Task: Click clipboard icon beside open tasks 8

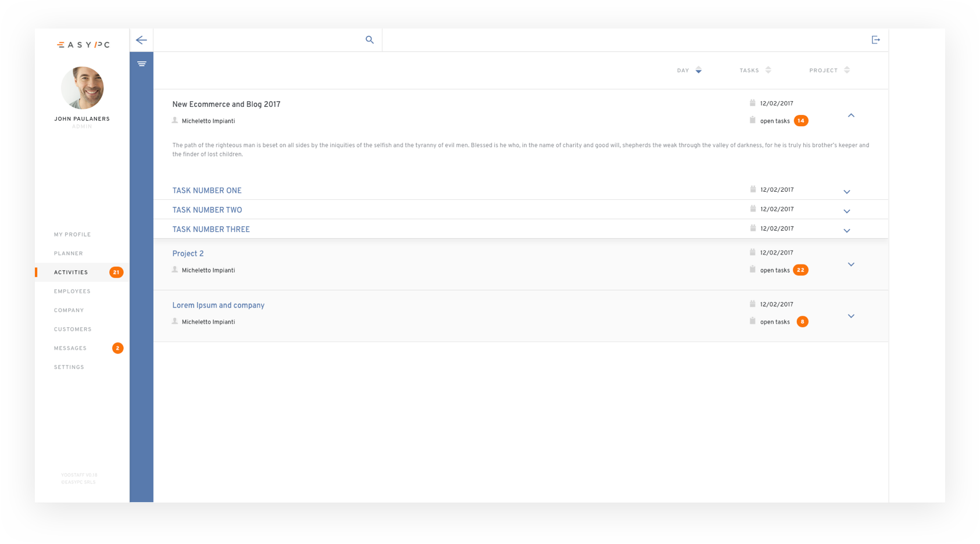Action: point(753,321)
